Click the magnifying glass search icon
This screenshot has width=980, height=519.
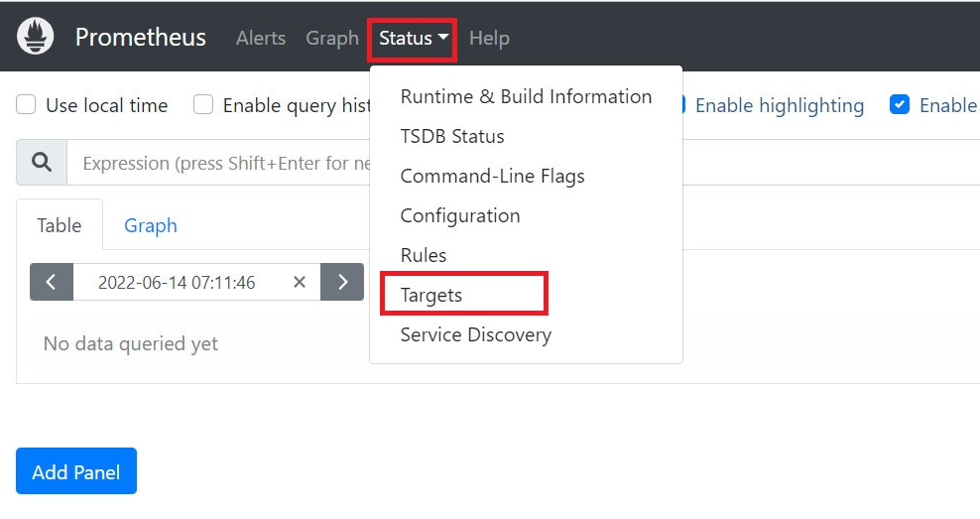pos(42,163)
